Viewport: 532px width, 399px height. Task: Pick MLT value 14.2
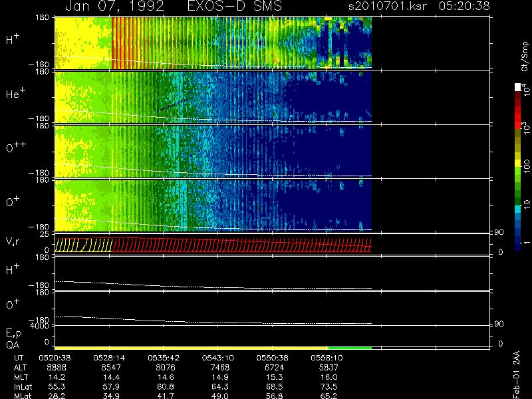57,377
